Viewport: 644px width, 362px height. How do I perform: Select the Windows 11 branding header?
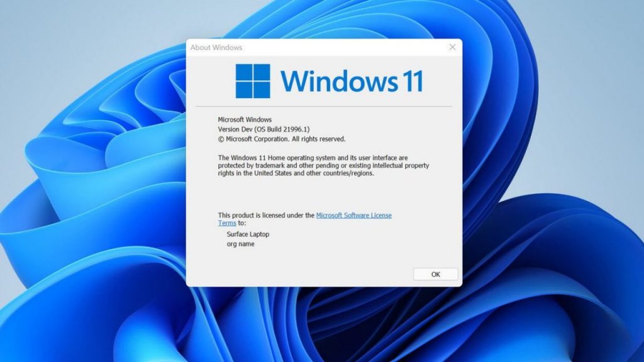coord(327,81)
